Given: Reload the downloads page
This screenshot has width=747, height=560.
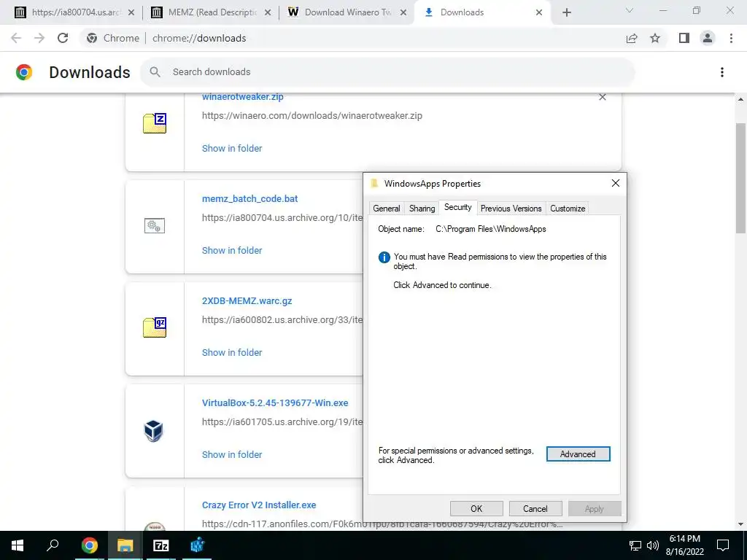Looking at the screenshot, I should [63, 38].
